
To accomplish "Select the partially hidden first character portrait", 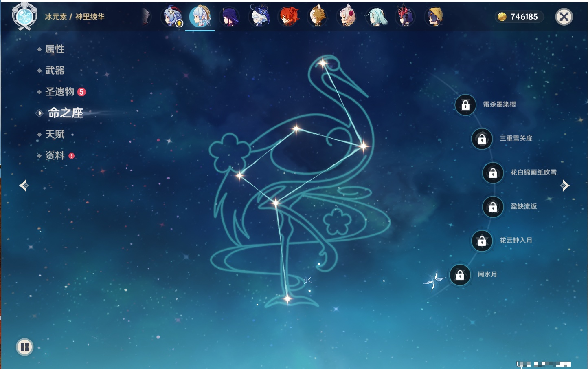I will [x=146, y=17].
